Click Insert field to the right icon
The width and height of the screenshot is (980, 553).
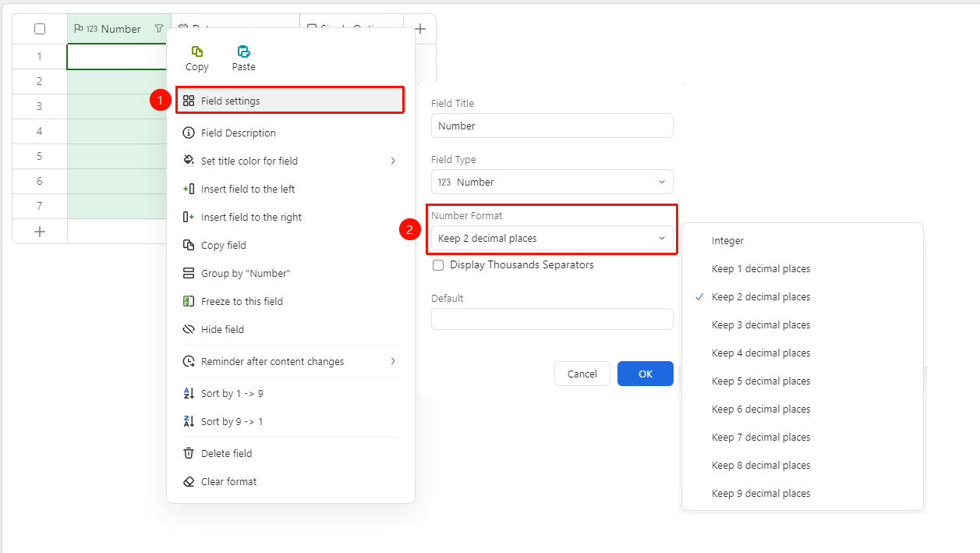pos(189,217)
